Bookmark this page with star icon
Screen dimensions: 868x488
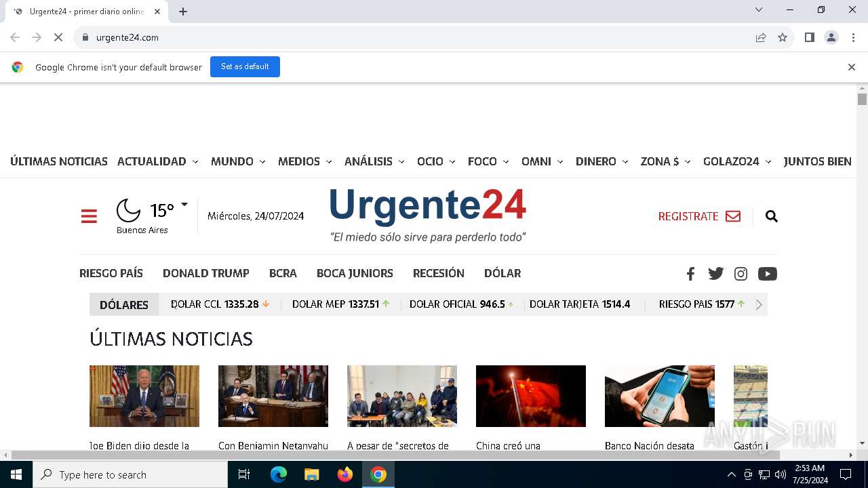pos(783,37)
